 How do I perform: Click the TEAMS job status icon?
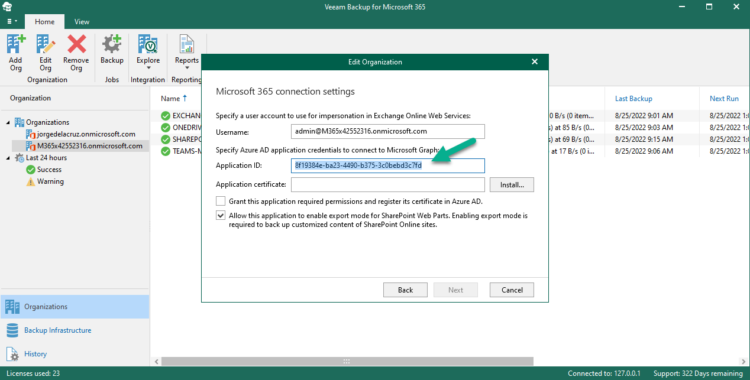165,151
